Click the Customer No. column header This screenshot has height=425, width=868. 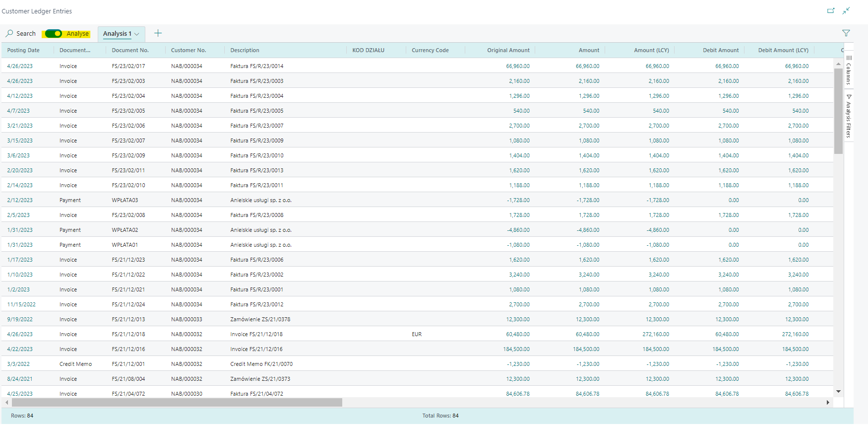click(188, 50)
